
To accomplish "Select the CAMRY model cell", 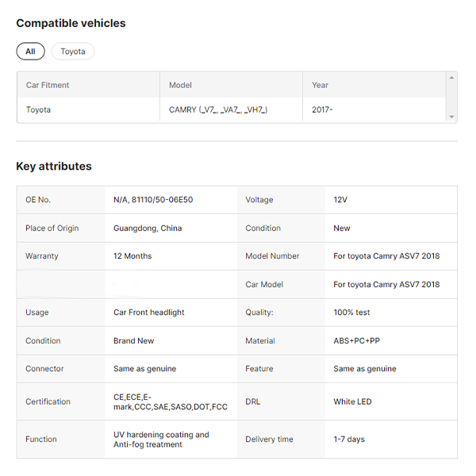I will coord(218,109).
